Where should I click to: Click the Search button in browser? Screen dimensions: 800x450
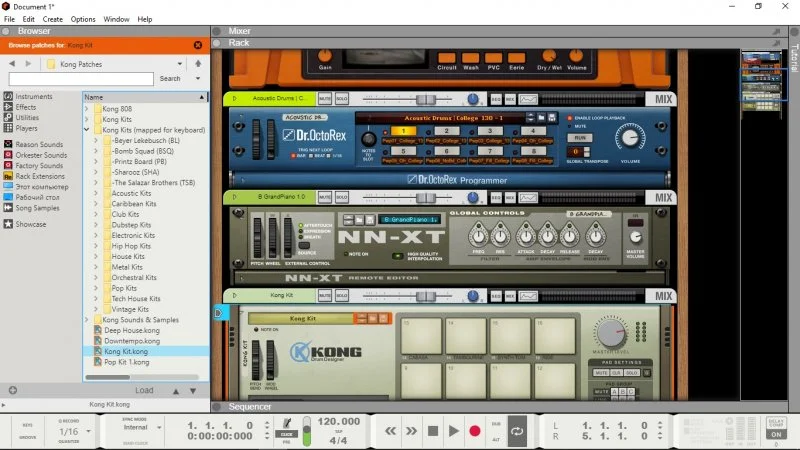170,79
